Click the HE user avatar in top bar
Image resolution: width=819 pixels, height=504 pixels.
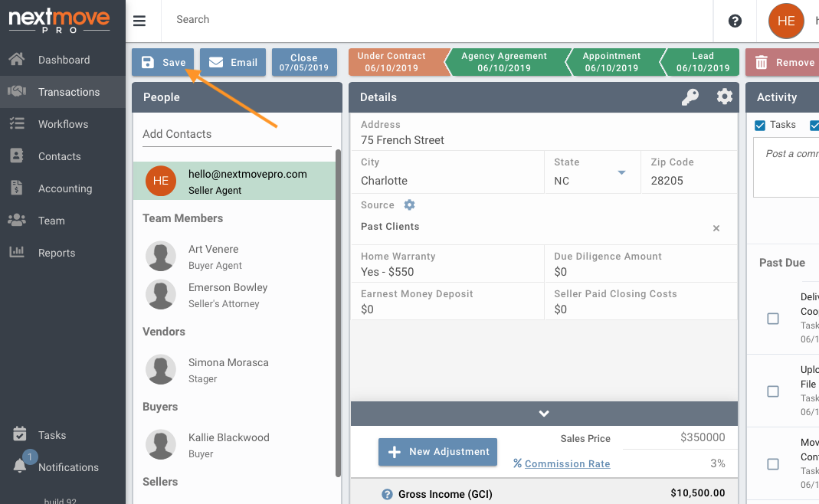[x=786, y=21]
